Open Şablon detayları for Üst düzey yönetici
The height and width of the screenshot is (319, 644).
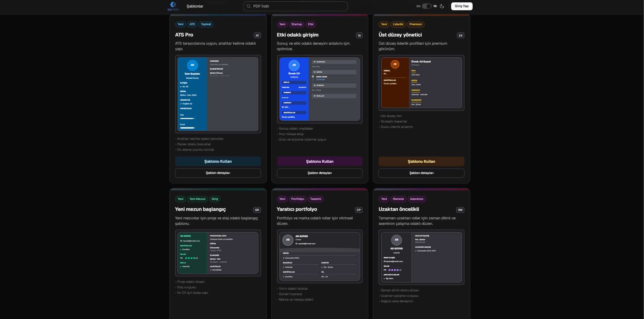[421, 173]
